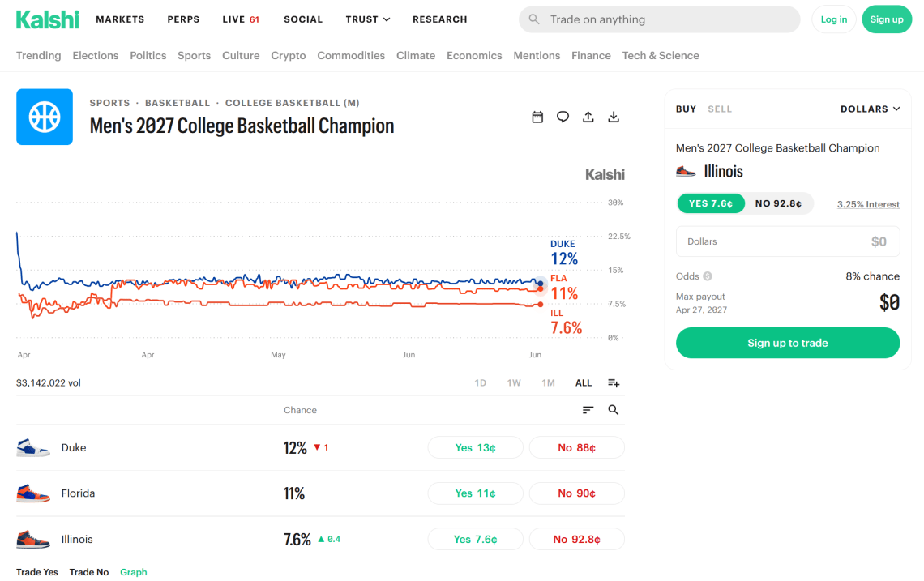This screenshot has height=581, width=924.
Task: Select the Elections category
Action: click(x=96, y=55)
